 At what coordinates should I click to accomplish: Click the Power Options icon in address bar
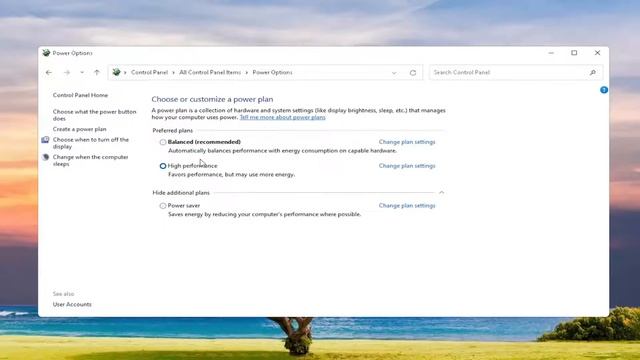(x=116, y=72)
